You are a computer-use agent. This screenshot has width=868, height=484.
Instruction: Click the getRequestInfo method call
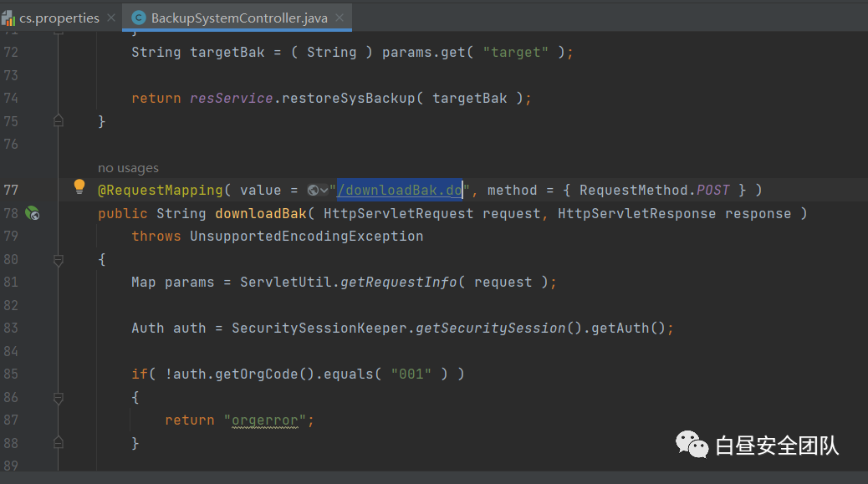[398, 282]
